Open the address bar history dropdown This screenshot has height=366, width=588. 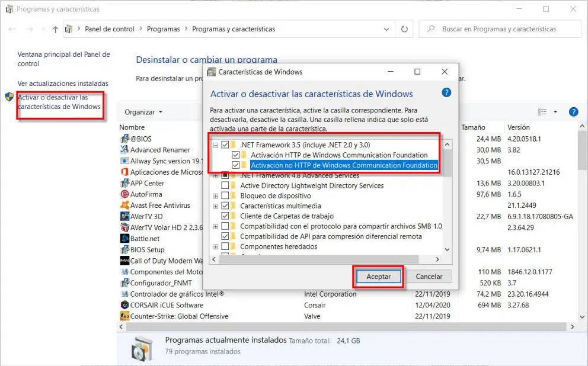(386, 29)
